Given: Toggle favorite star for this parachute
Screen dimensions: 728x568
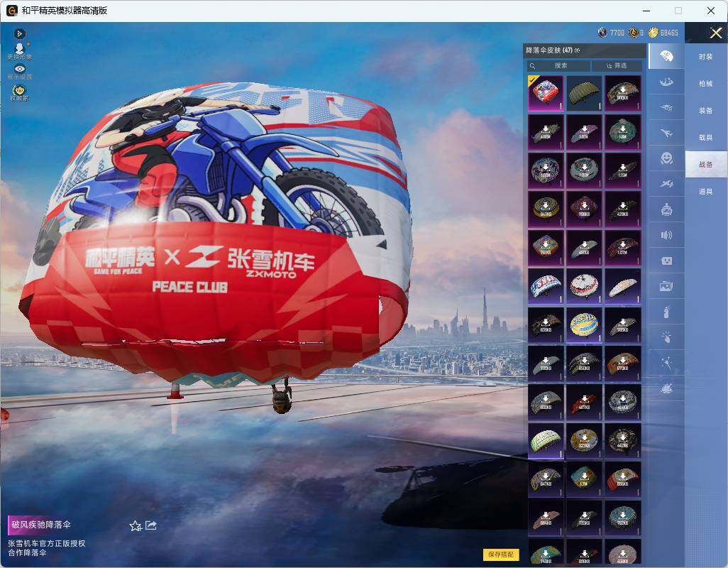Looking at the screenshot, I should pyautogui.click(x=135, y=525).
